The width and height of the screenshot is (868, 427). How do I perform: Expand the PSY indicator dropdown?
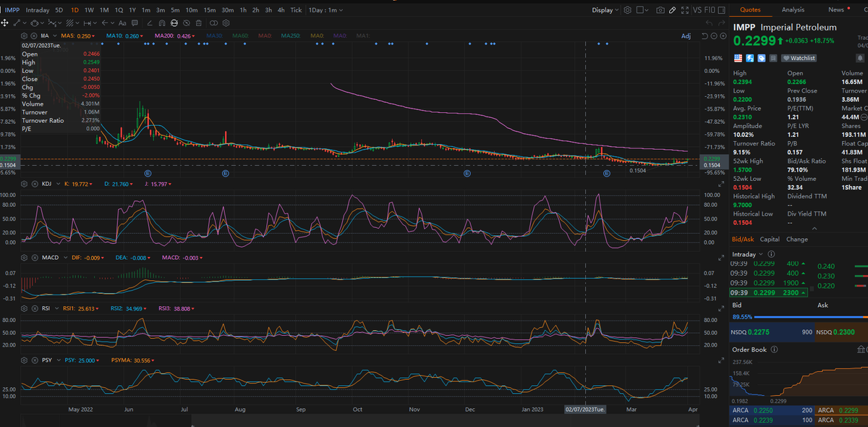[57, 360]
